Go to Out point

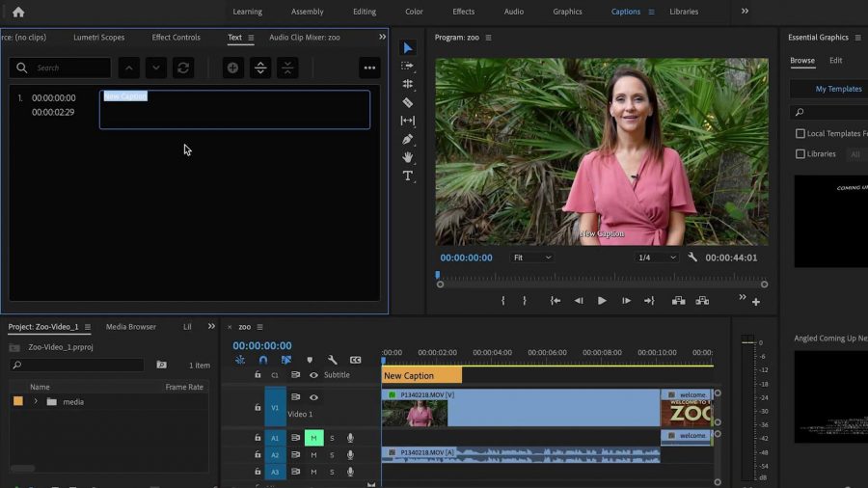point(649,301)
